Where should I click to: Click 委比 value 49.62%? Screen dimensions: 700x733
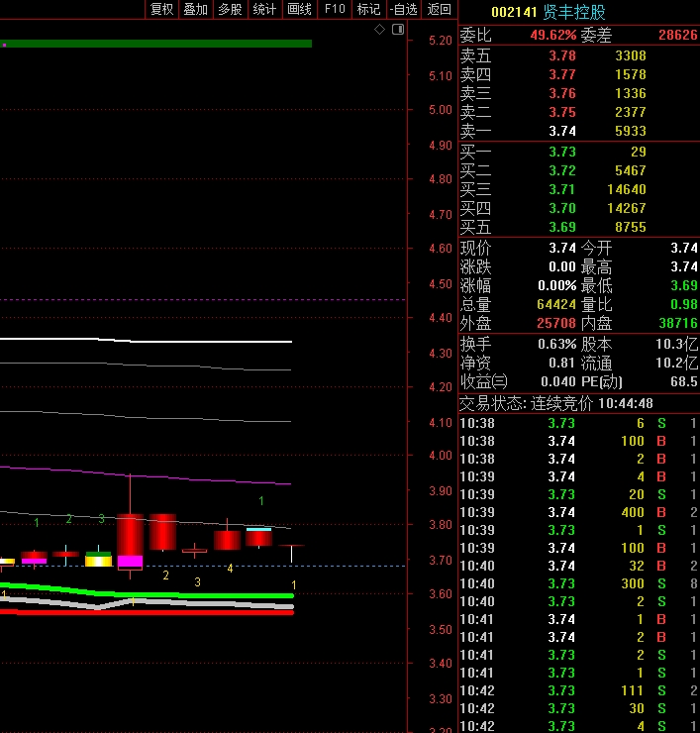553,35
